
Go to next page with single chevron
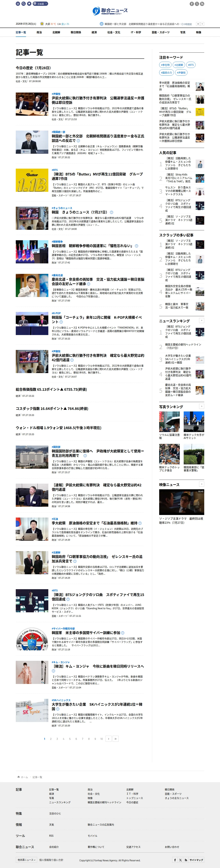click(108, 739)
